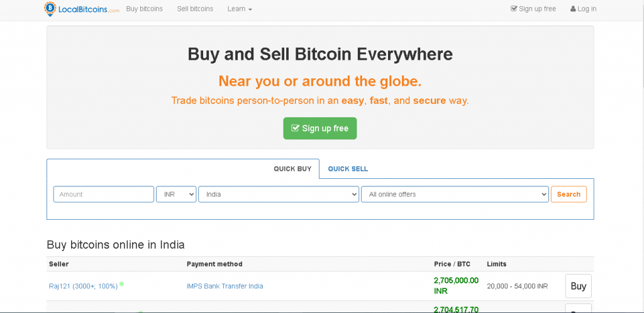
Task: Open Sign up free in top navigation
Action: [533, 9]
